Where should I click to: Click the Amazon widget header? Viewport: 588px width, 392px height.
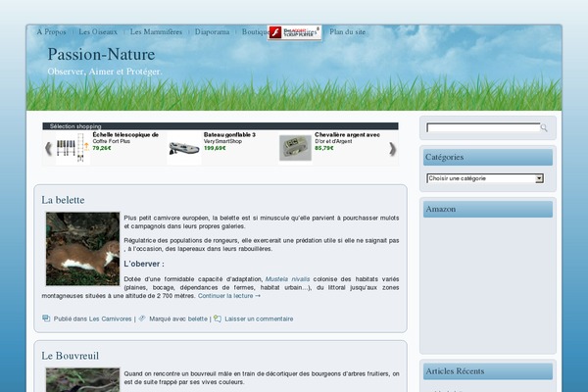(488, 209)
